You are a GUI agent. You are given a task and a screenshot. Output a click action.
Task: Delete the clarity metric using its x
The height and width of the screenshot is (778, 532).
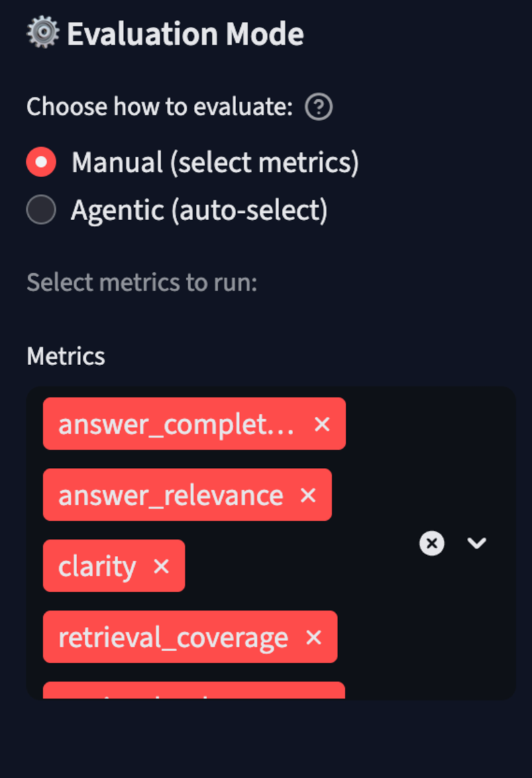coord(161,567)
